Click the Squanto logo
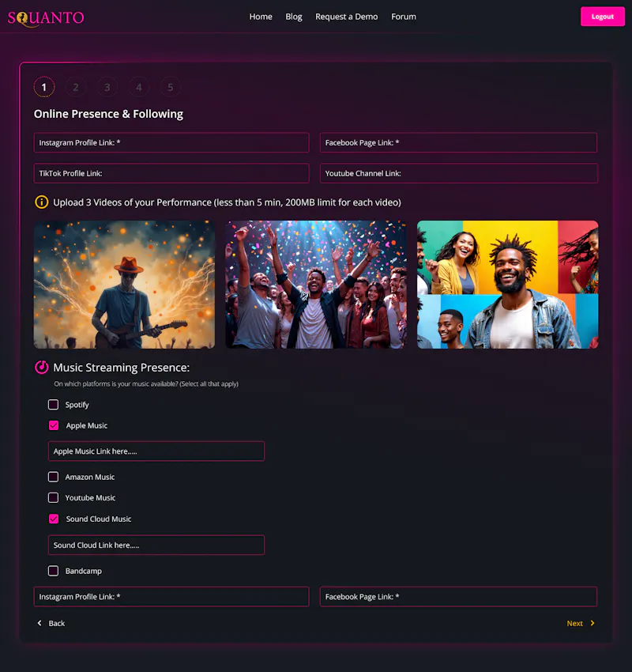632x672 pixels. coord(45,18)
